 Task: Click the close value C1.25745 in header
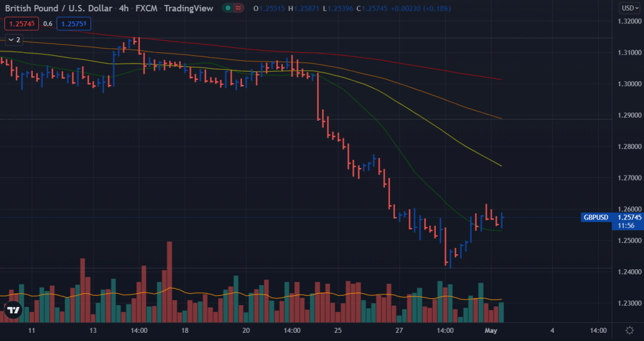click(x=372, y=8)
